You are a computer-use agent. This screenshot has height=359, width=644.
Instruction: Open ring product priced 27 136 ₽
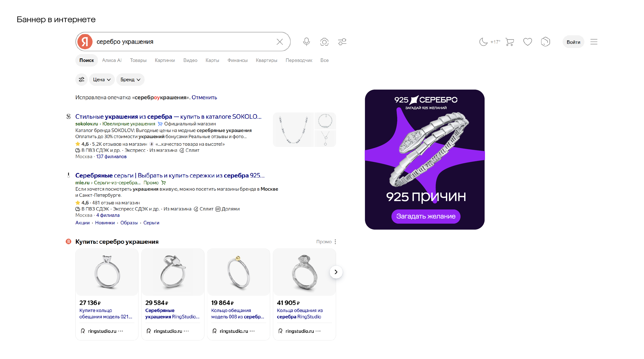tap(107, 294)
